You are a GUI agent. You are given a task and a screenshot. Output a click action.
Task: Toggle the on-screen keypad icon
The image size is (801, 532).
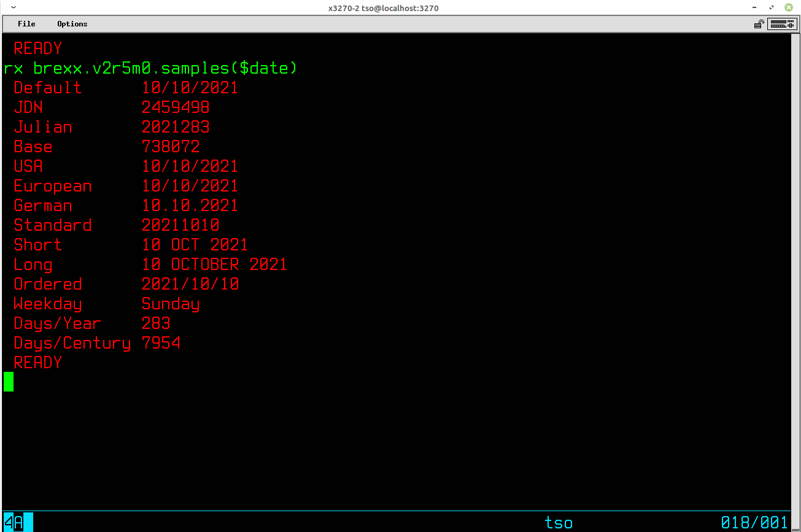(x=782, y=24)
